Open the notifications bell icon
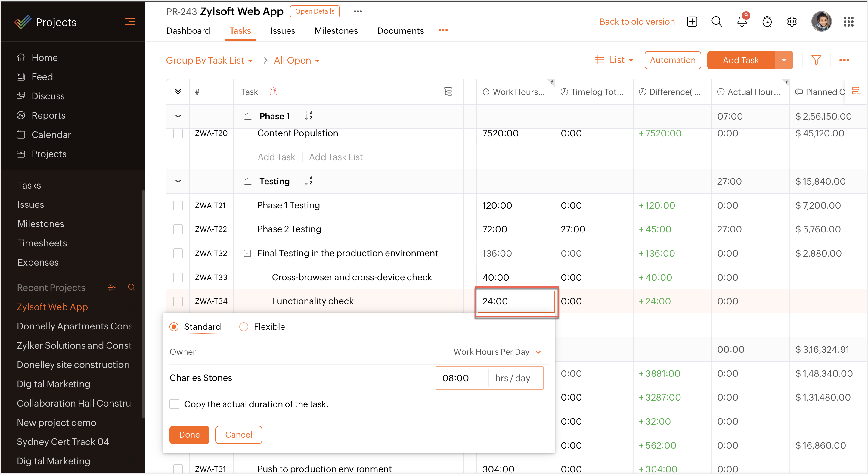Viewport: 868px width, 474px height. point(742,22)
